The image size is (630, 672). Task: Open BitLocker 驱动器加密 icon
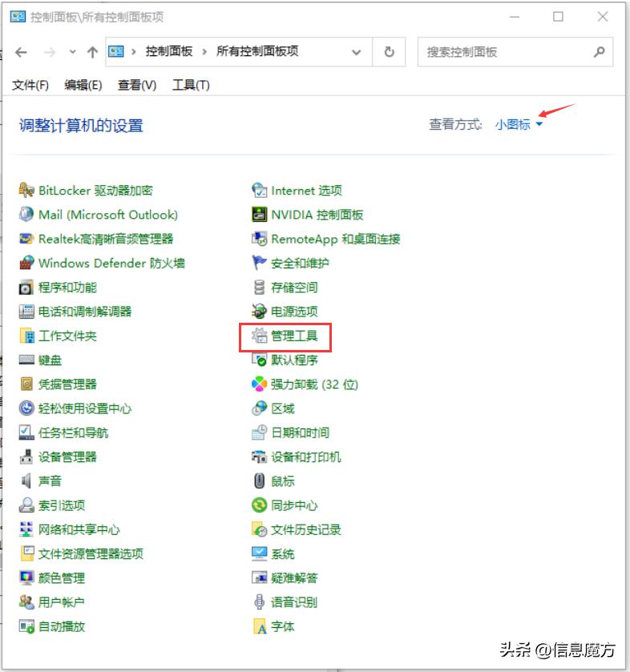(26, 191)
